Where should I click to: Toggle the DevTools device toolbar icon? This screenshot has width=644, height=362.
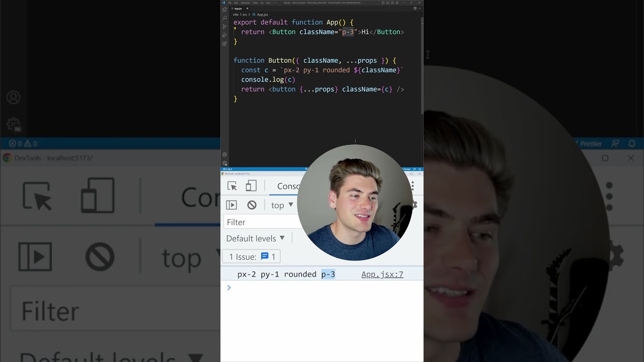[251, 186]
